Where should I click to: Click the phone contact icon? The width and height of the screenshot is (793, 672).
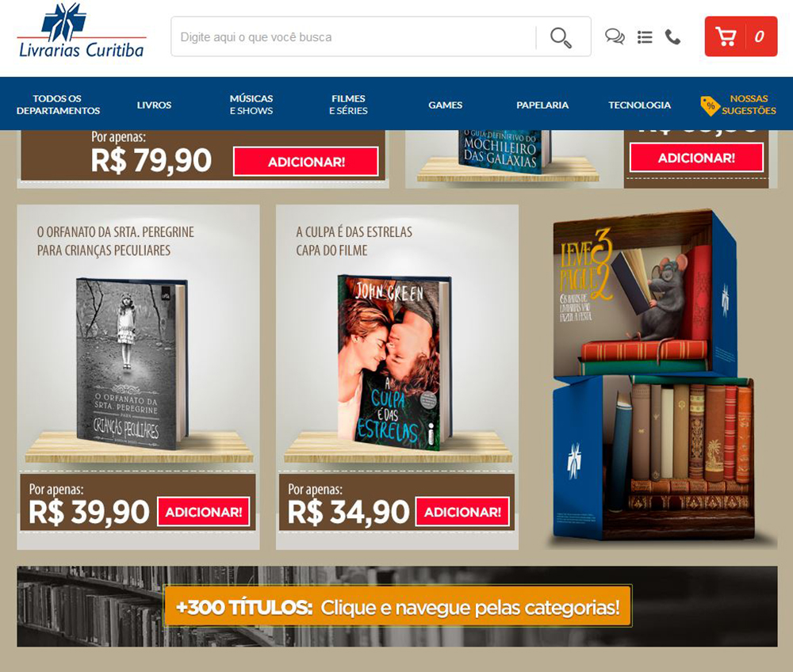tap(672, 37)
